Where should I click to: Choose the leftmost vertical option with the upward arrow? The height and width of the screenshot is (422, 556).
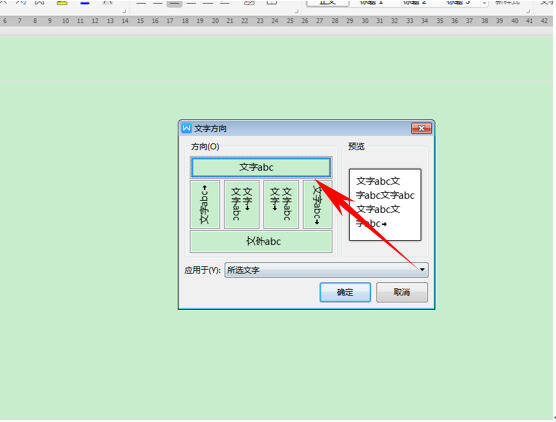[x=205, y=204]
